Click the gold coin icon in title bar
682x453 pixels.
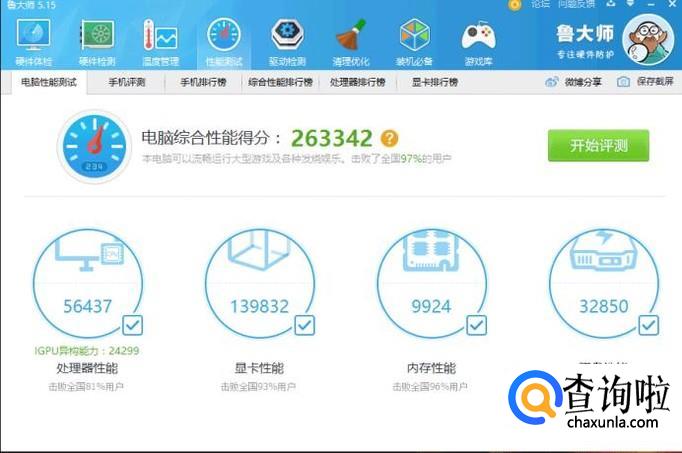pos(515,5)
